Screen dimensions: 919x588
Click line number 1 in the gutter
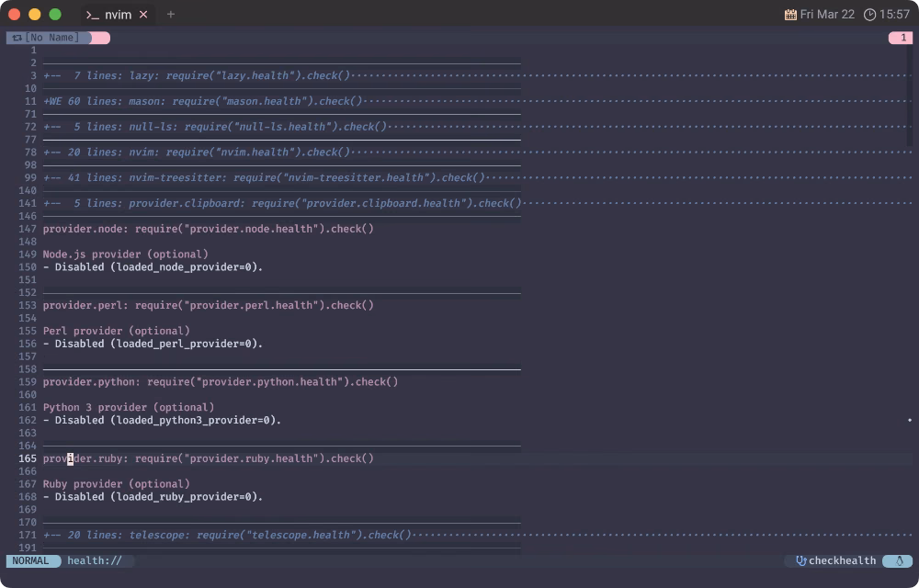click(x=33, y=51)
